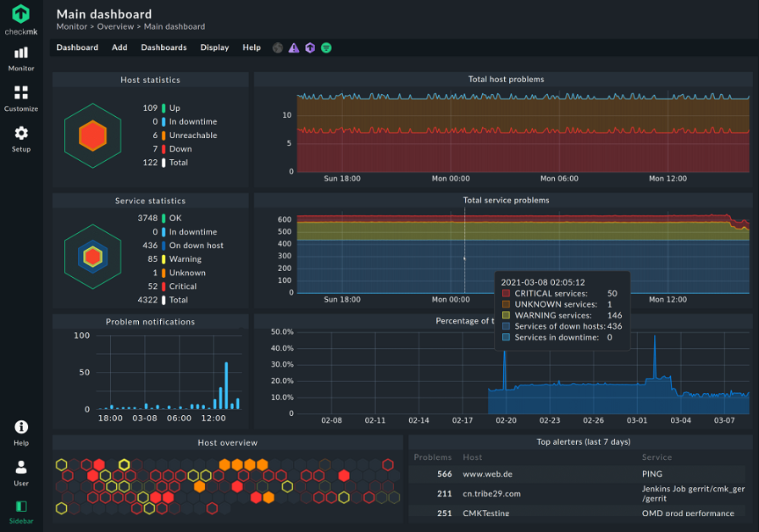The width and height of the screenshot is (759, 532).
Task: Click the cn.tribe29.com host link
Action: point(491,493)
